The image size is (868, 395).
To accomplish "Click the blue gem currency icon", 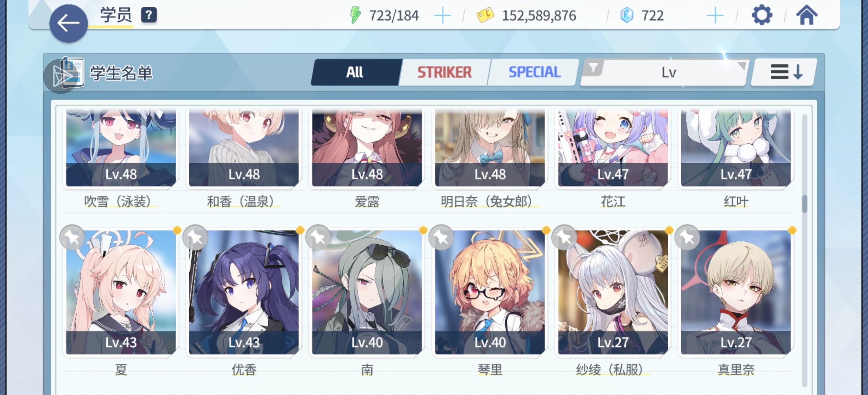I will (x=627, y=15).
